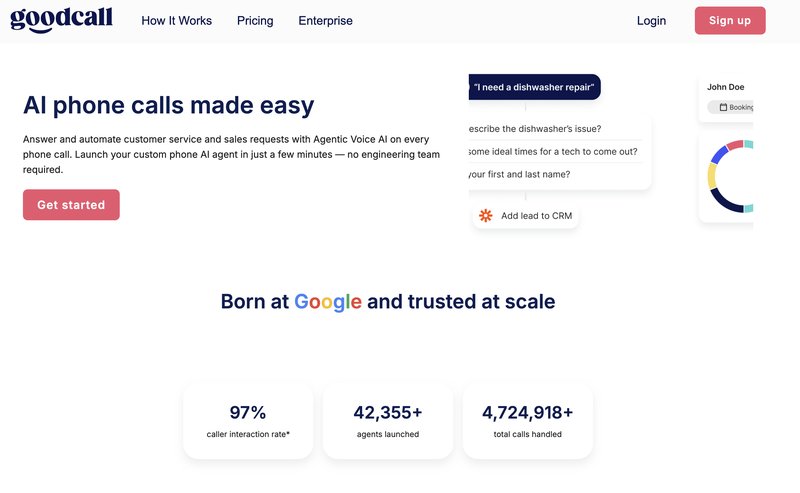The image size is (800, 493).
Task: Go to the Enterprise page
Action: 326,20
